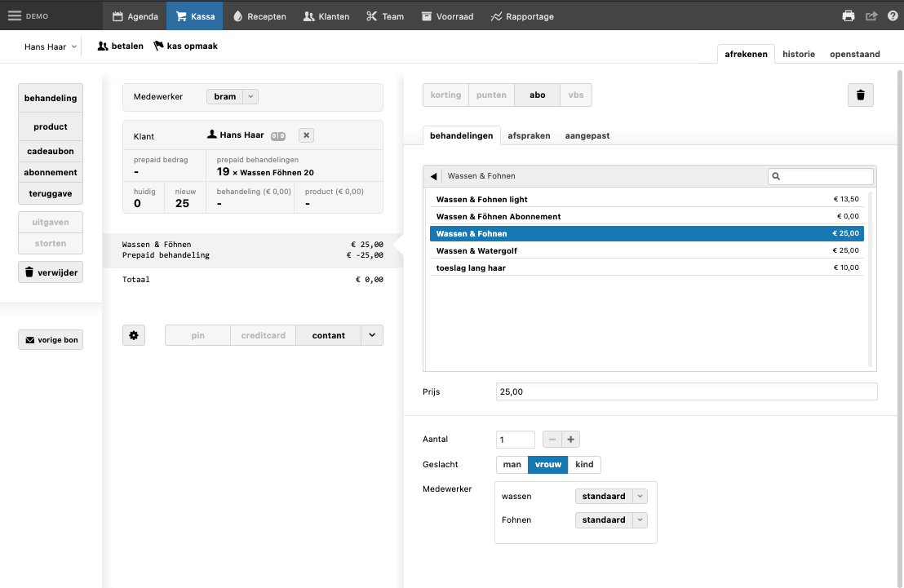The image size is (904, 588).
Task: Open customer card icon beside Hans Haar
Action: [x=278, y=136]
